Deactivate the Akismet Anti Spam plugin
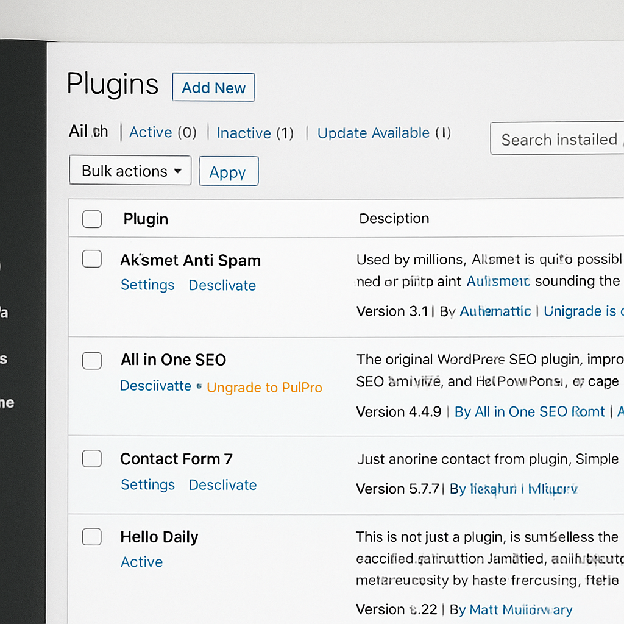Screen dimensions: 624x624 coord(222,285)
